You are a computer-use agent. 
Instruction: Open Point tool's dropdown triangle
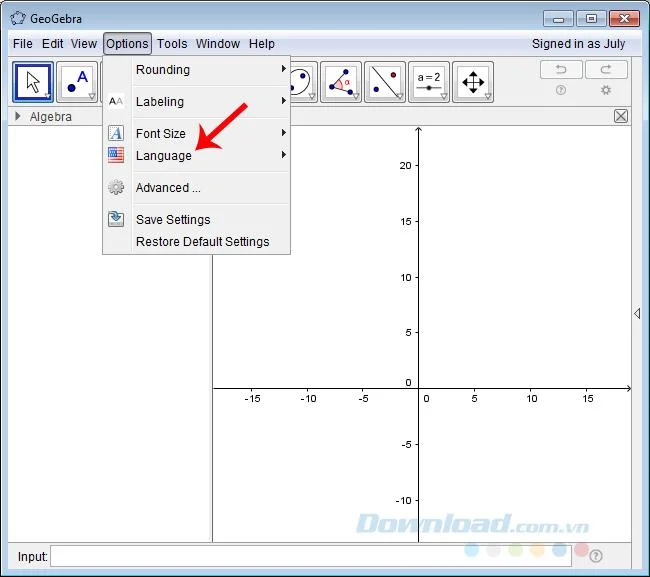coord(92,97)
